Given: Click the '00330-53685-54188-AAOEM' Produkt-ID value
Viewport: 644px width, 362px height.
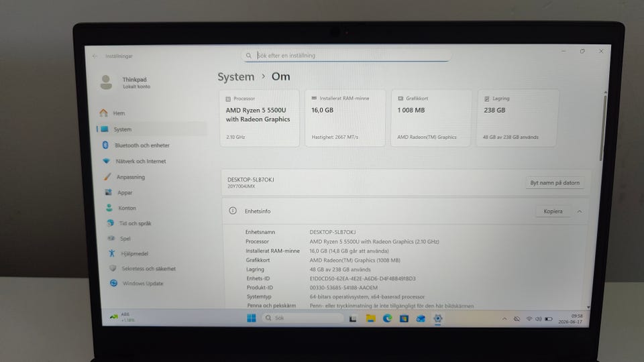Looking at the screenshot, I should tap(343, 288).
